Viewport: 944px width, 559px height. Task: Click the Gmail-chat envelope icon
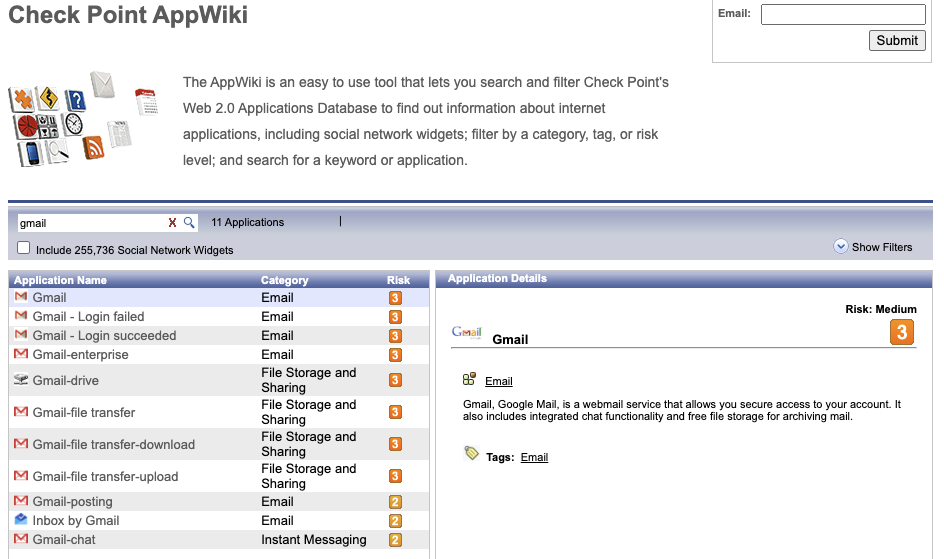[x=21, y=539]
